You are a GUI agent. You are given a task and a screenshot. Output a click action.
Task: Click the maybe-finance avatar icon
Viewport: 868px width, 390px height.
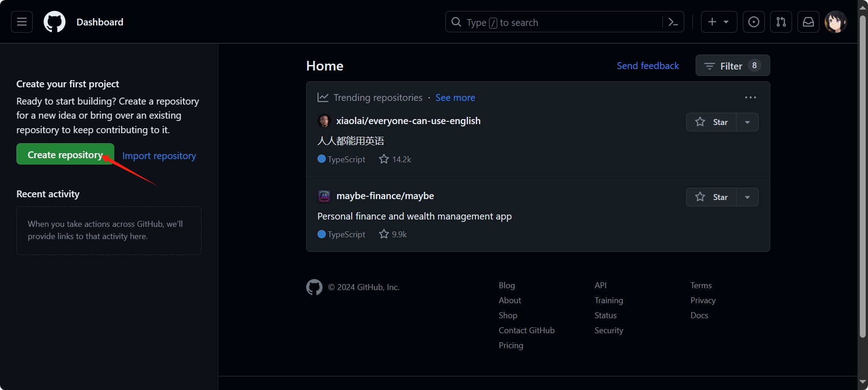324,196
